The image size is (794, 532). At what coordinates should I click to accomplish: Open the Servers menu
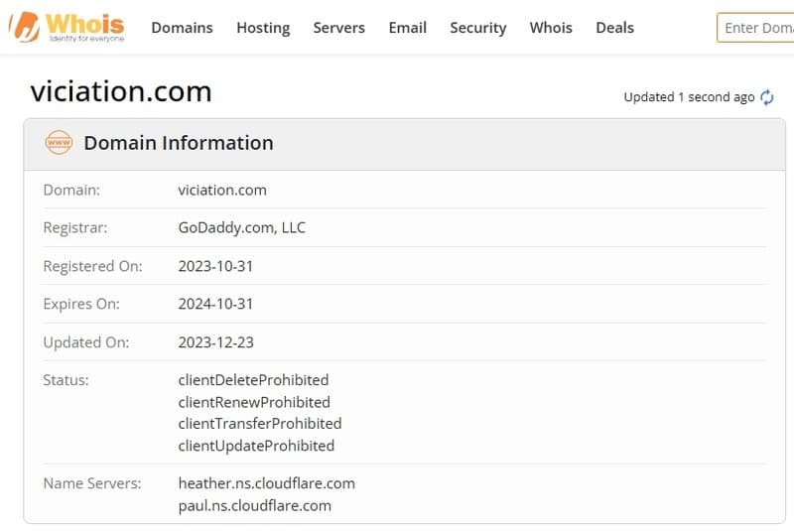[x=338, y=28]
